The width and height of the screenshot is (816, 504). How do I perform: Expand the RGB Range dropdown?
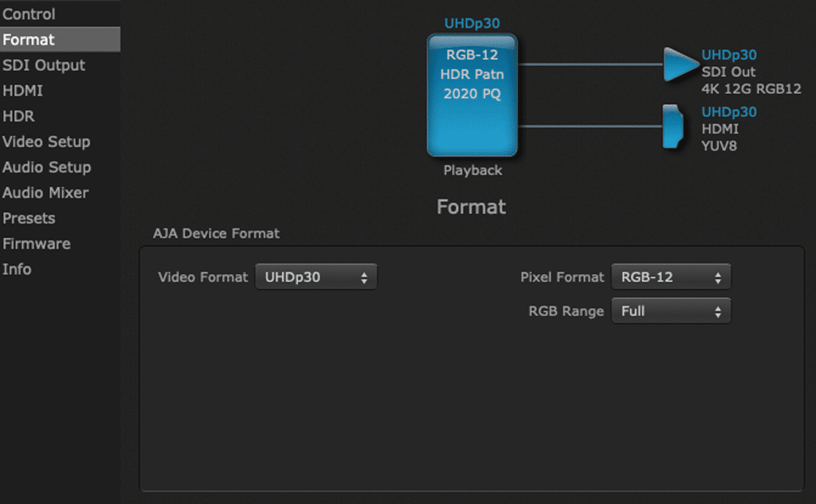[x=670, y=311]
